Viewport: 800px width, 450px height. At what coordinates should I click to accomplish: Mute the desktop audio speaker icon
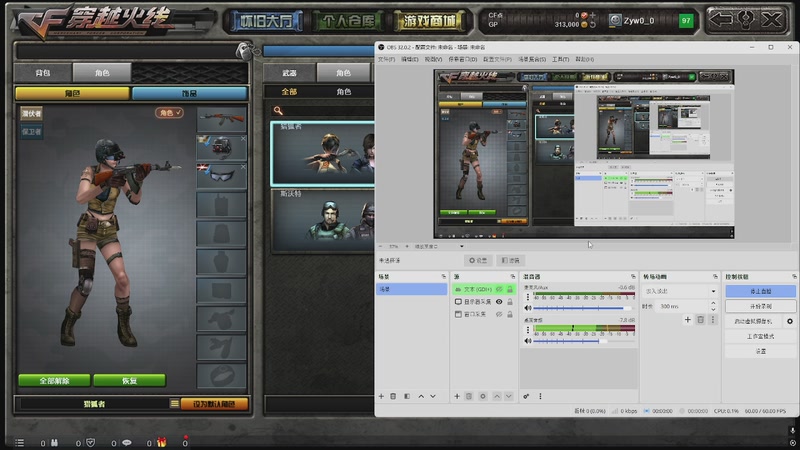tap(528, 341)
